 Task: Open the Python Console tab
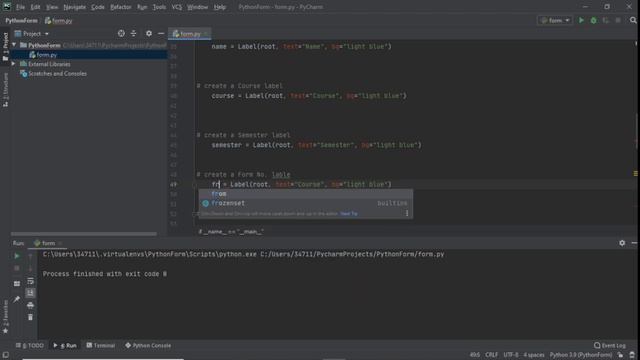(148, 345)
